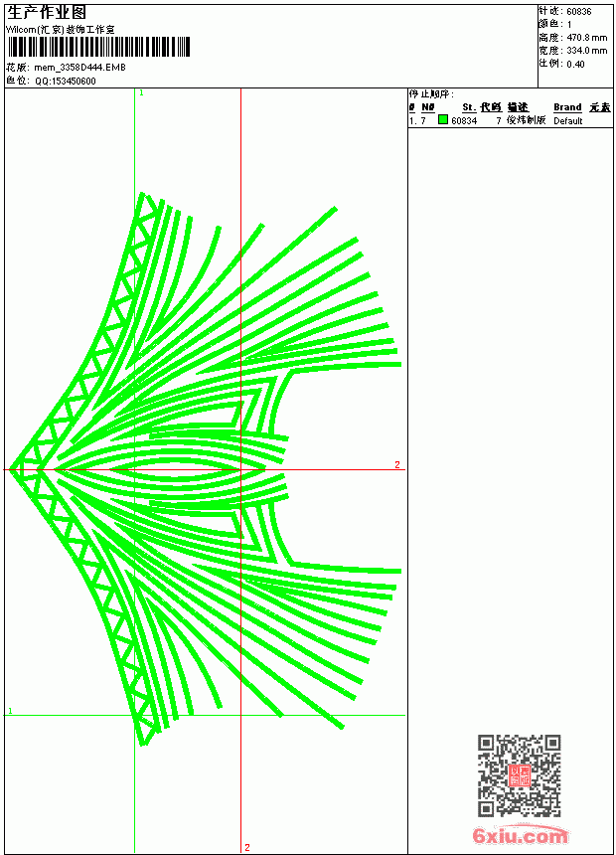Click the Brand column header

pyautogui.click(x=567, y=107)
